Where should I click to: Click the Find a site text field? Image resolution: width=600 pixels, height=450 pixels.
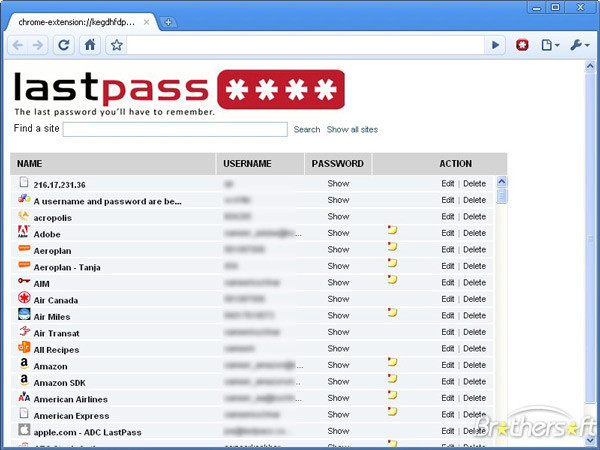click(175, 130)
